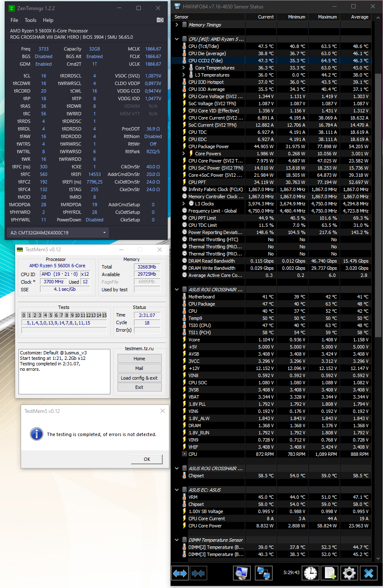Image resolution: width=383 pixels, height=588 pixels.
Task: Click the Home button in TestMem5
Action: click(139, 359)
